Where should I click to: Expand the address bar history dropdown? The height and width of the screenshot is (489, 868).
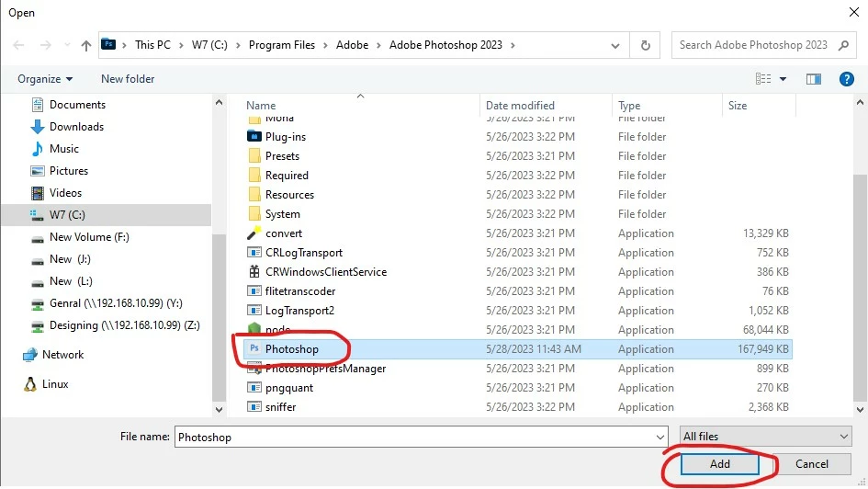click(615, 46)
